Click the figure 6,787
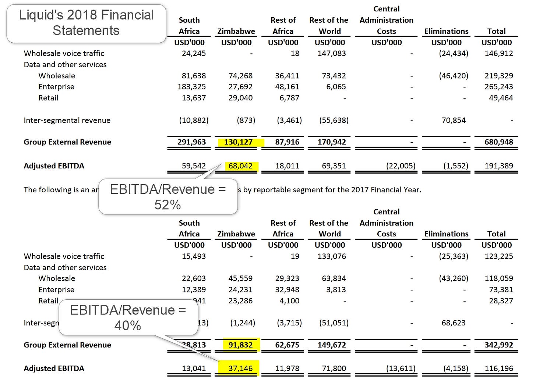The height and width of the screenshot is (392, 536). [x=289, y=98]
